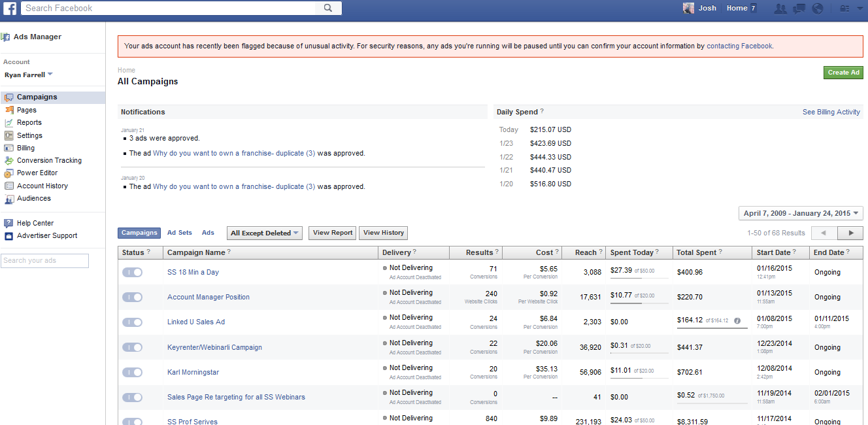Toggle the Keyrenter/Webinarli Campaign status

tap(132, 347)
